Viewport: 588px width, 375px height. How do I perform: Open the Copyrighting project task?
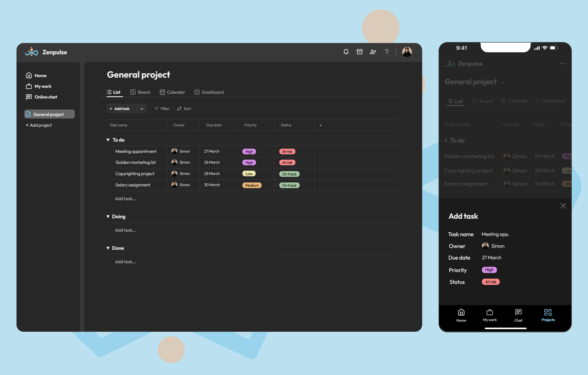pyautogui.click(x=135, y=174)
